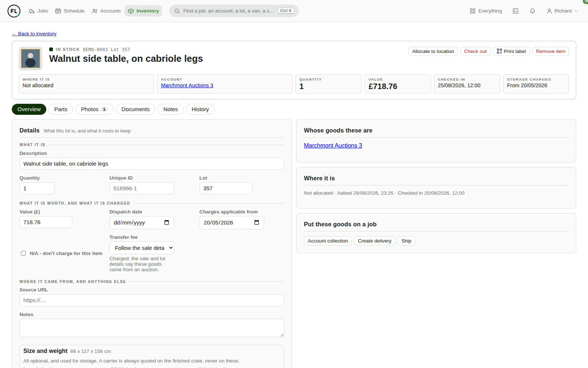
Task: View the History tab
Action: coord(200,109)
